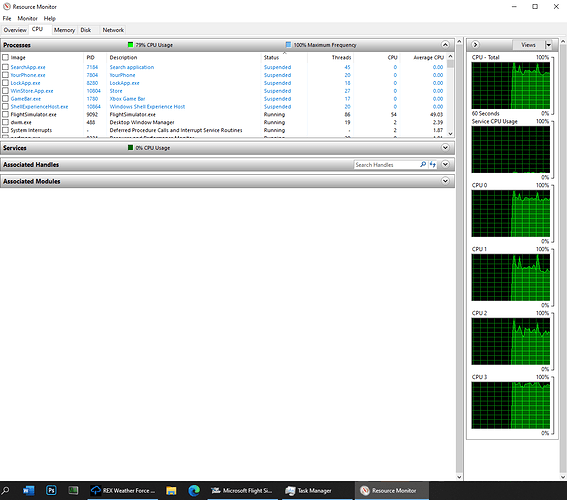The height and width of the screenshot is (500, 567).
Task: Tick the checkbox for LockApp.exe
Action: coord(5,83)
